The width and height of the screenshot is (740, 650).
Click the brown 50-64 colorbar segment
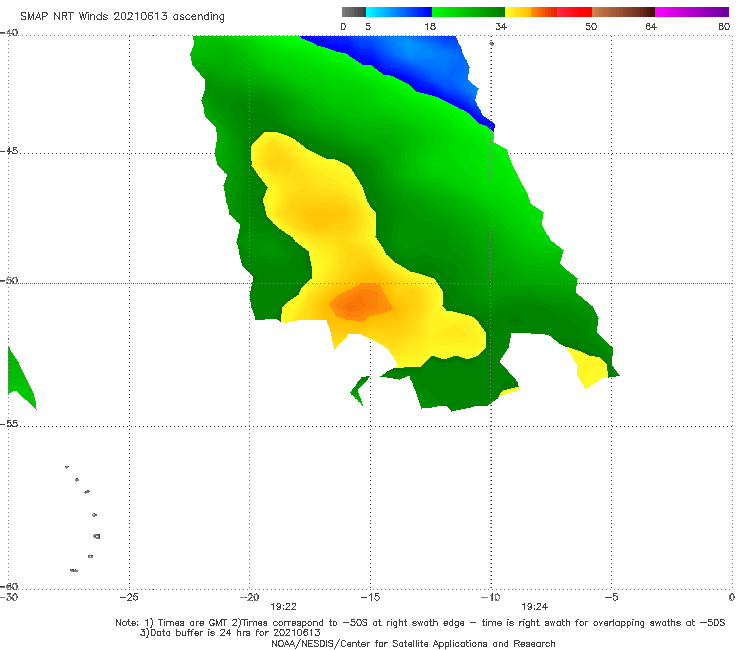(623, 12)
